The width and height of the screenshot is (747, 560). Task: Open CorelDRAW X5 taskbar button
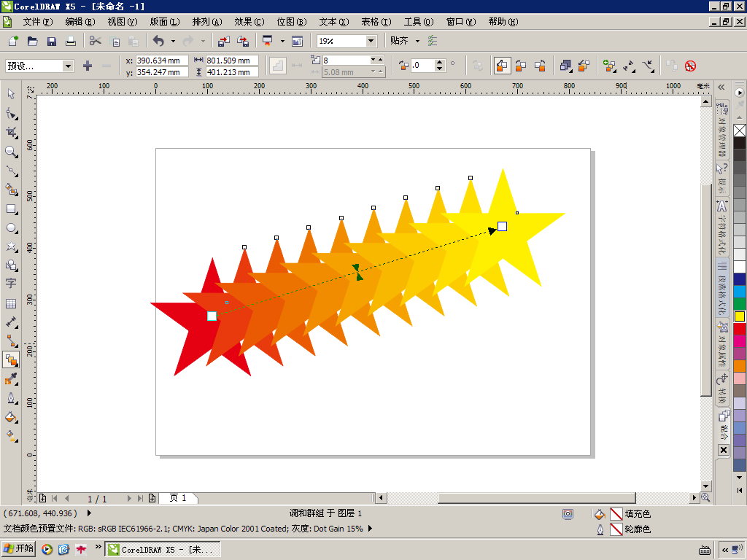(x=163, y=550)
